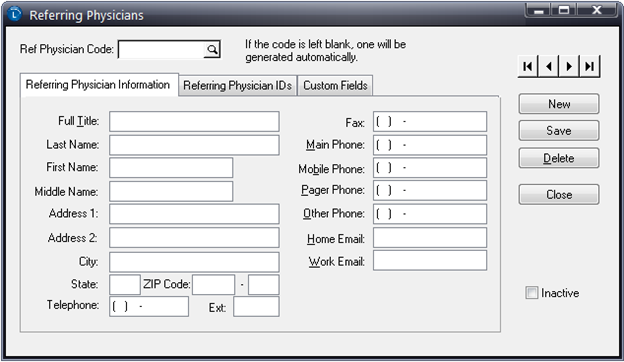624x362 pixels.
Task: Close the dialog using the Close button
Action: [559, 195]
